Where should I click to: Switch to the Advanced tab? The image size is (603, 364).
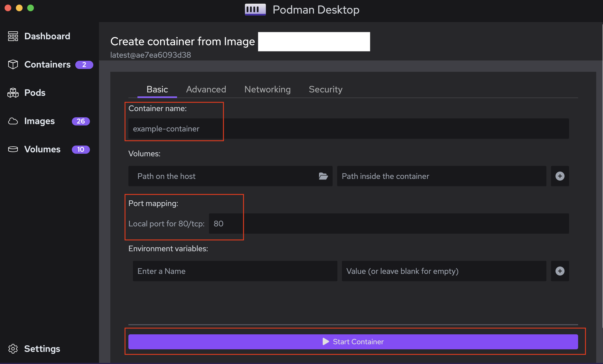pyautogui.click(x=206, y=89)
